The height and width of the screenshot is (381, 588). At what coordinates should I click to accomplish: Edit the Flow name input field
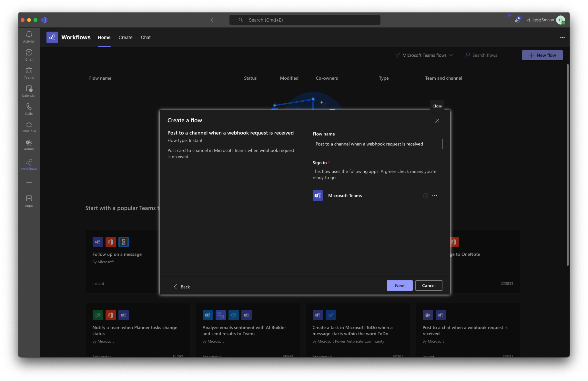pos(377,144)
